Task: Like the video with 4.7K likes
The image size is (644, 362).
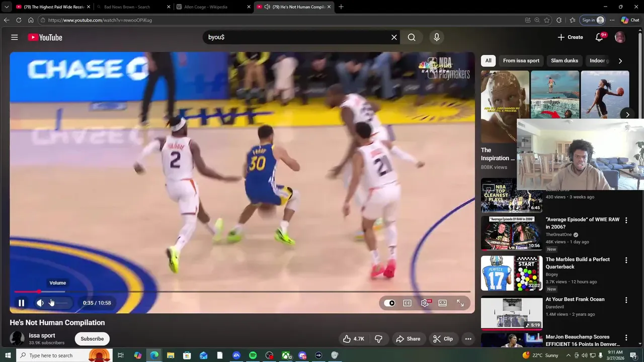Action: [x=353, y=339]
